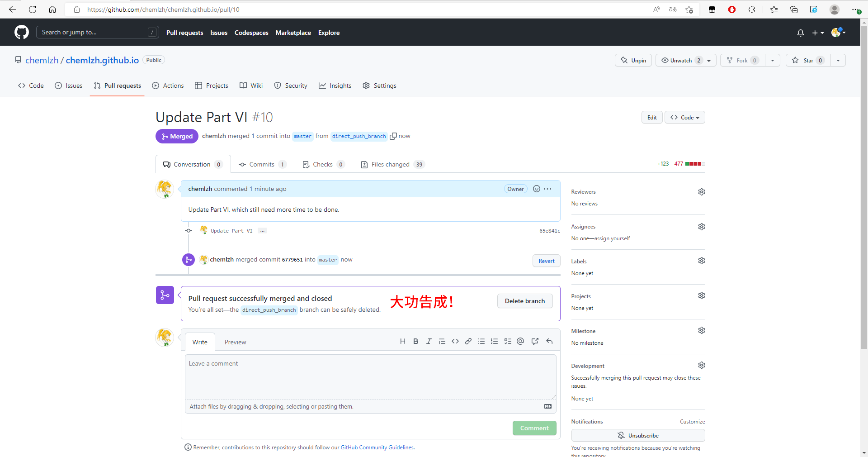Screen dimensions: 868x457
Task: Open the Assignees gear settings
Action: pyautogui.click(x=701, y=227)
